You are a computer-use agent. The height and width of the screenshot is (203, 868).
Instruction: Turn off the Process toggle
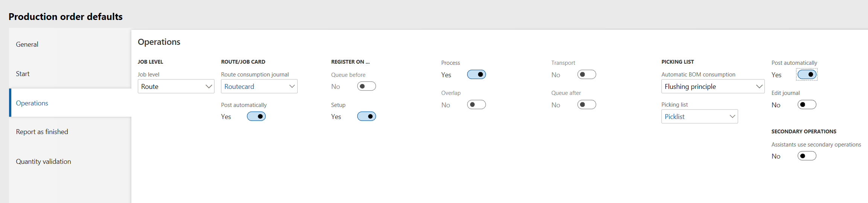click(x=476, y=75)
